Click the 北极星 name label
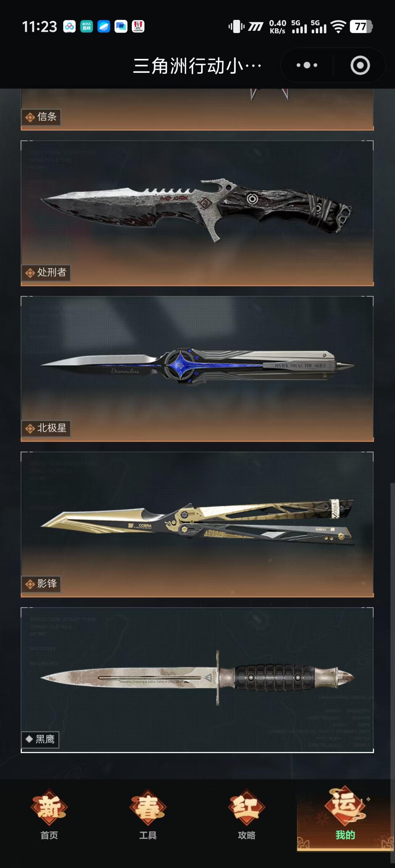Image resolution: width=395 pixels, height=868 pixels. [46, 428]
